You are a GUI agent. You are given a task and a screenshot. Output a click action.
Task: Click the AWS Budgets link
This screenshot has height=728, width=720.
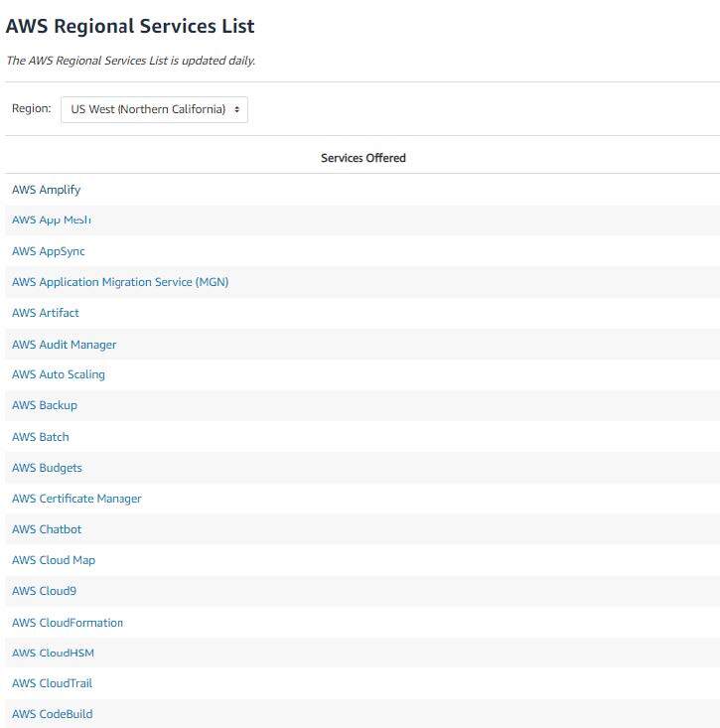pos(47,468)
